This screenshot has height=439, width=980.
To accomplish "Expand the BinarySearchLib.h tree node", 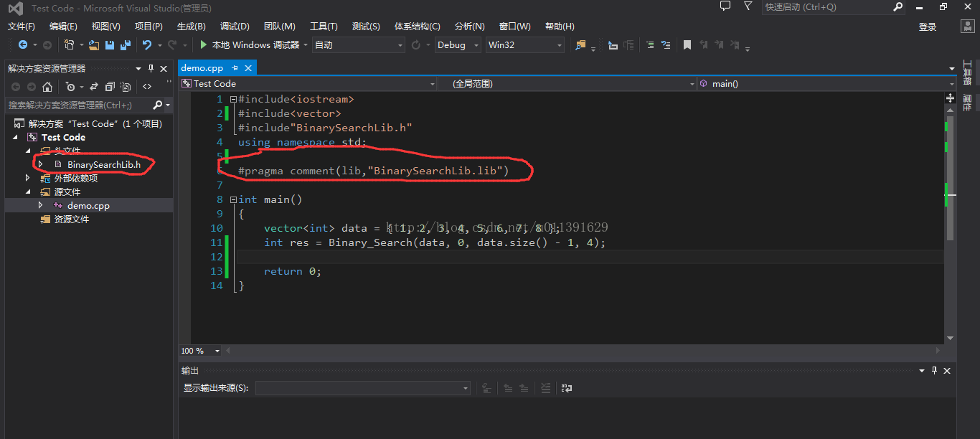I will click(40, 164).
